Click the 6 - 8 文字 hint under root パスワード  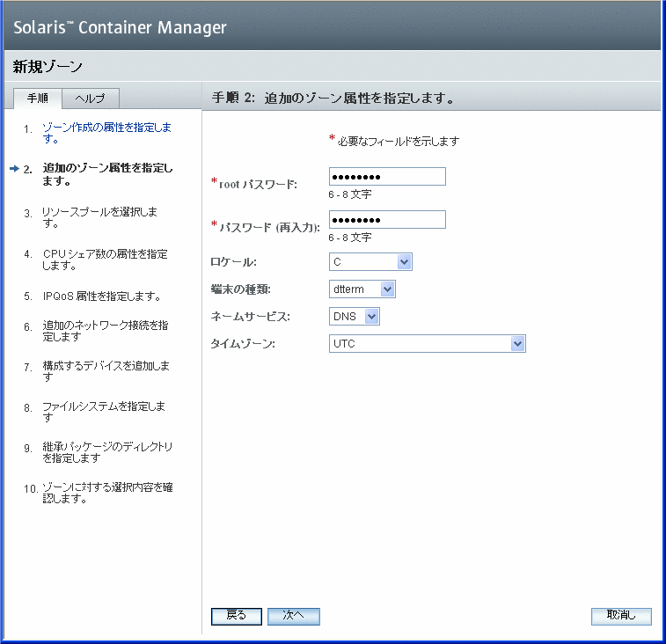(x=350, y=194)
